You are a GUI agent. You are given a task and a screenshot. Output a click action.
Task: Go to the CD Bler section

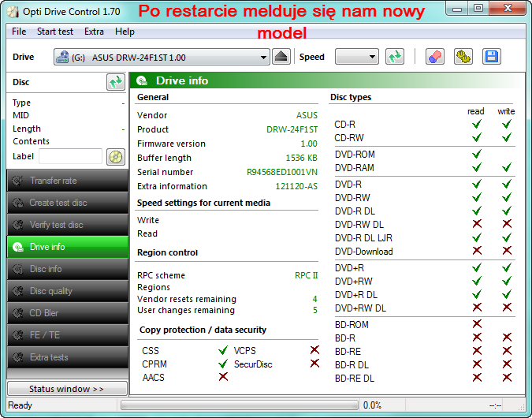coord(68,313)
